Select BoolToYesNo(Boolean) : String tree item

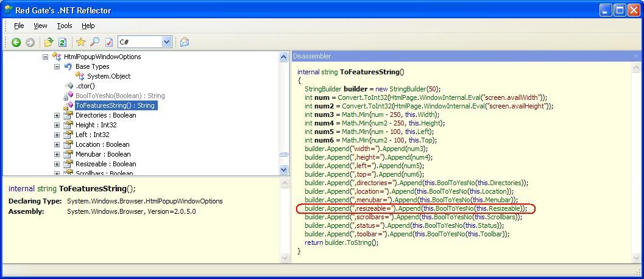120,96
